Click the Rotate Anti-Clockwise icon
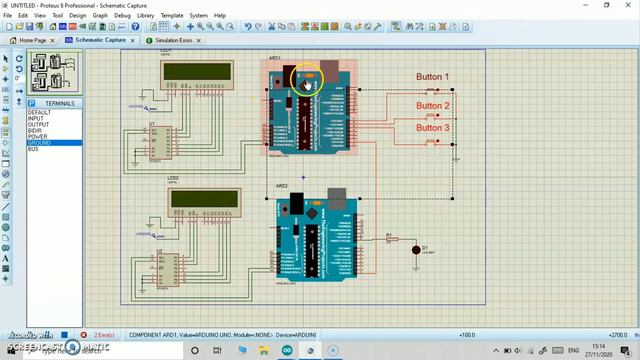Image resolution: width=640 pixels, height=360 pixels. [x=19, y=69]
